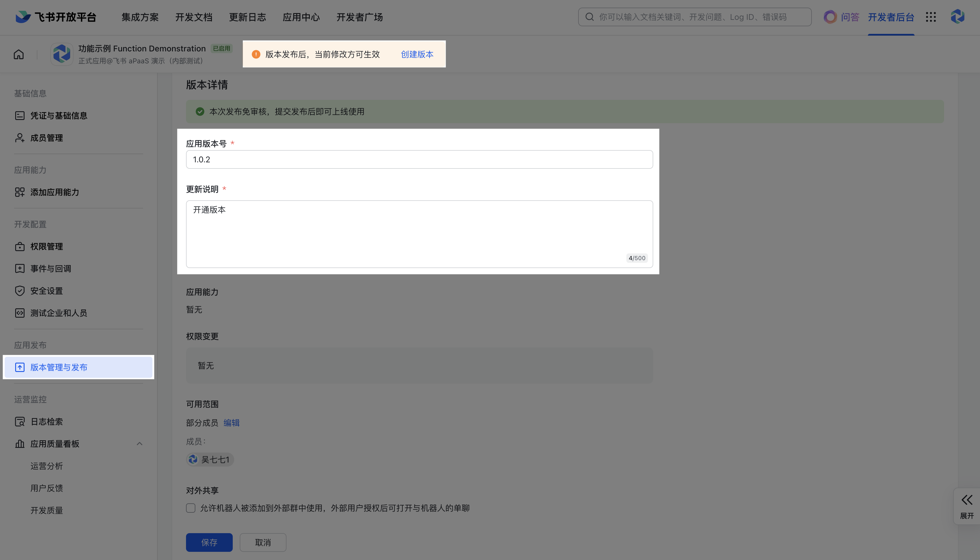The height and width of the screenshot is (560, 980).
Task: Click the 添加应用能力 grid icon
Action: coord(20,192)
